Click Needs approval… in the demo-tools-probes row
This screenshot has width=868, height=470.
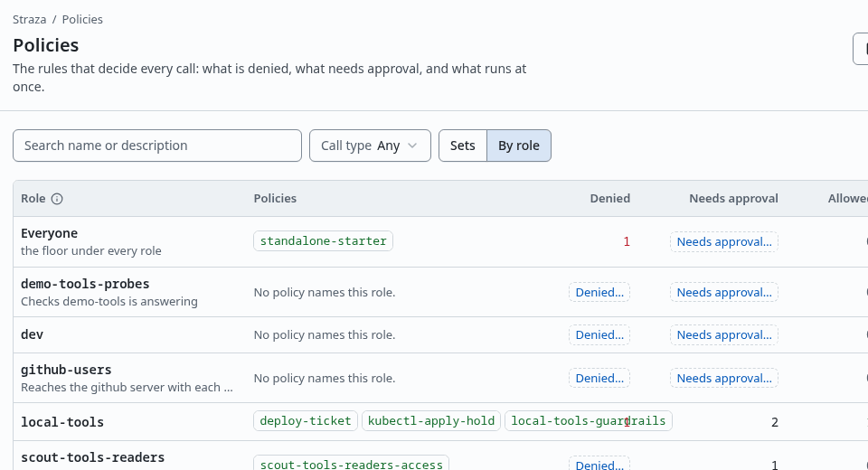(x=724, y=292)
